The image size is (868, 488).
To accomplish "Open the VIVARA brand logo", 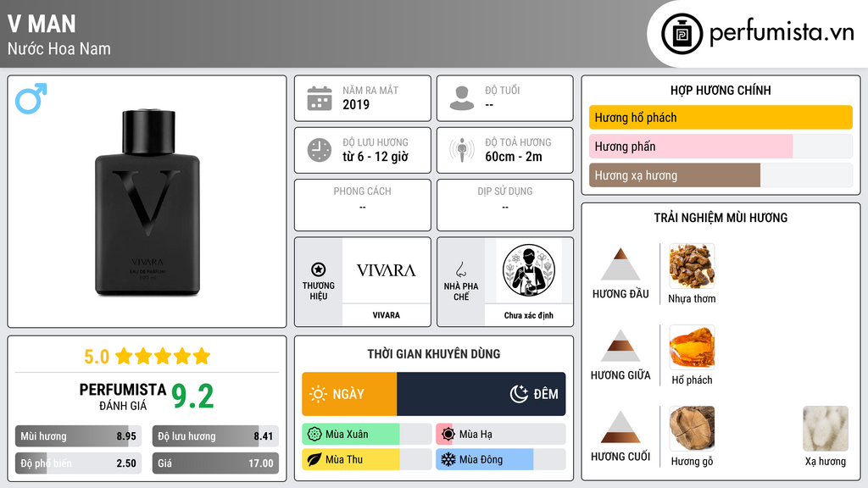I will [x=386, y=270].
